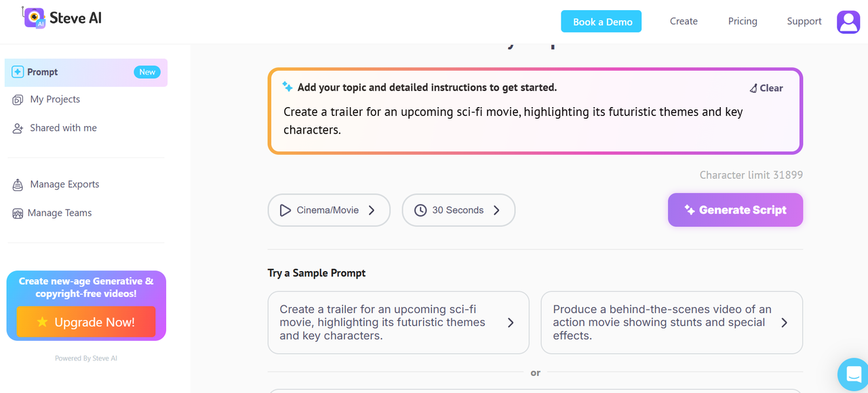Click the Book a Demo button
868x393 pixels.
coord(602,22)
